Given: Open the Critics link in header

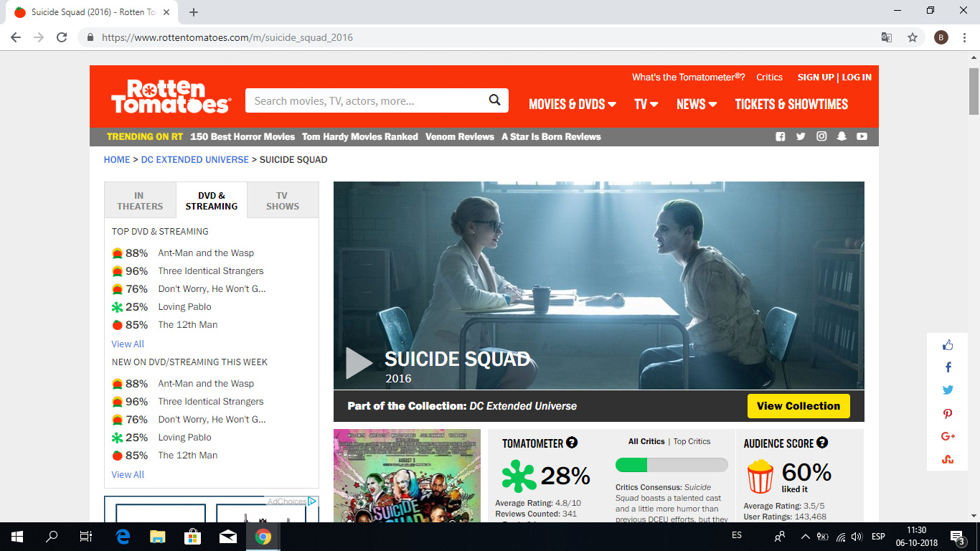Looking at the screenshot, I should click(x=769, y=77).
